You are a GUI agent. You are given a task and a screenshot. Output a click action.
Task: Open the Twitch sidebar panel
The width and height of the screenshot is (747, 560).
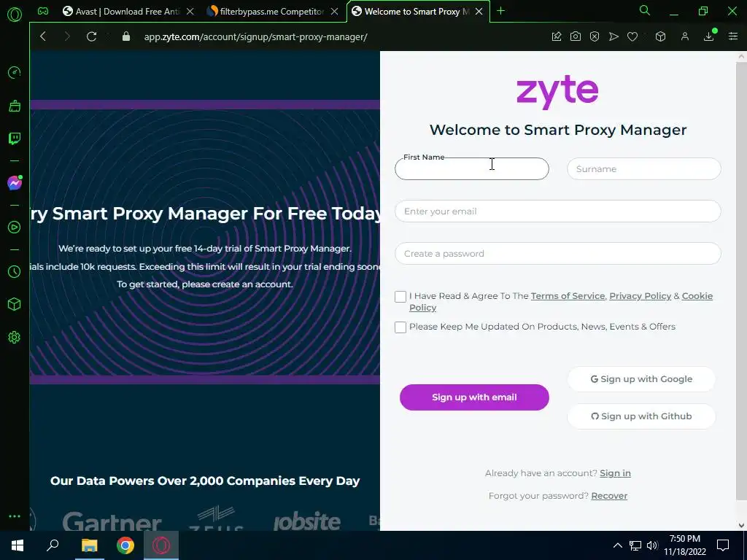pos(15,139)
